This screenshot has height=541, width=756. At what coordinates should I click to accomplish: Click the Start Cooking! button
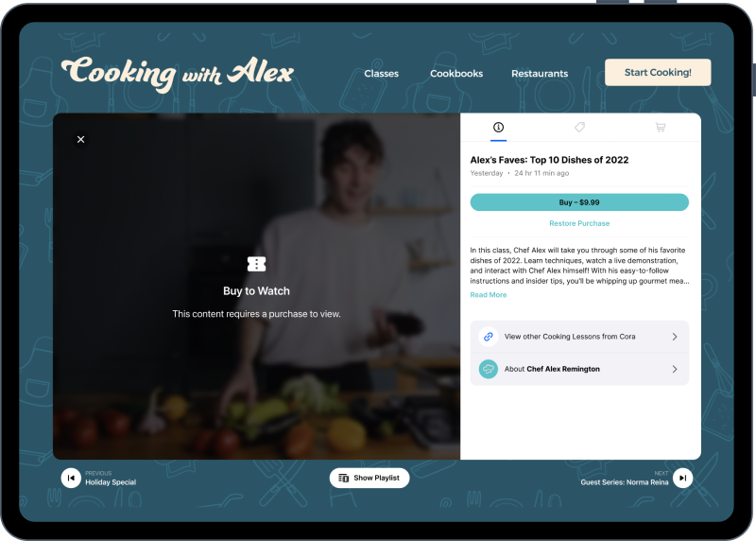pyautogui.click(x=658, y=73)
